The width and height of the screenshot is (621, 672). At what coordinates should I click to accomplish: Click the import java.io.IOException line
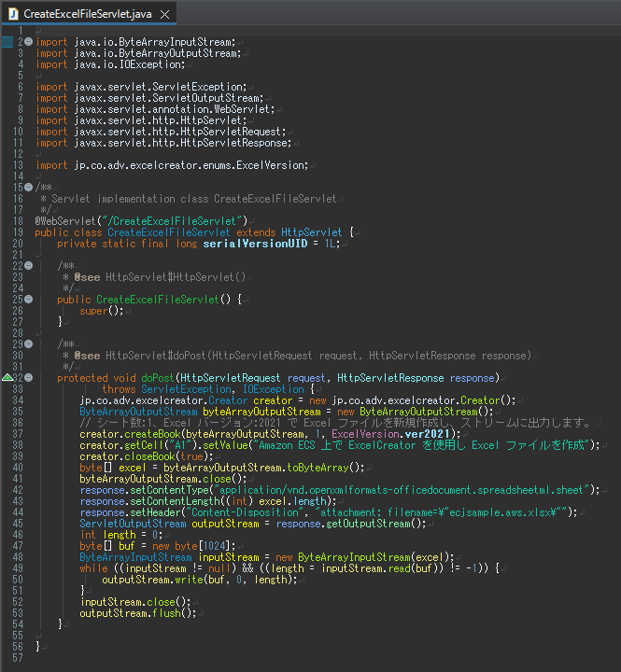click(110, 64)
